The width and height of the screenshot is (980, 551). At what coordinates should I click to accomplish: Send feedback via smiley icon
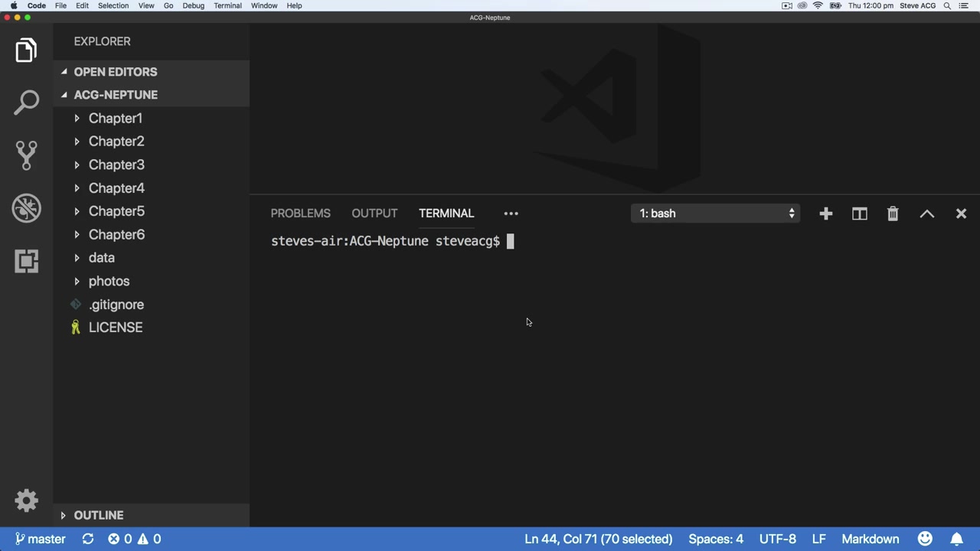925,539
